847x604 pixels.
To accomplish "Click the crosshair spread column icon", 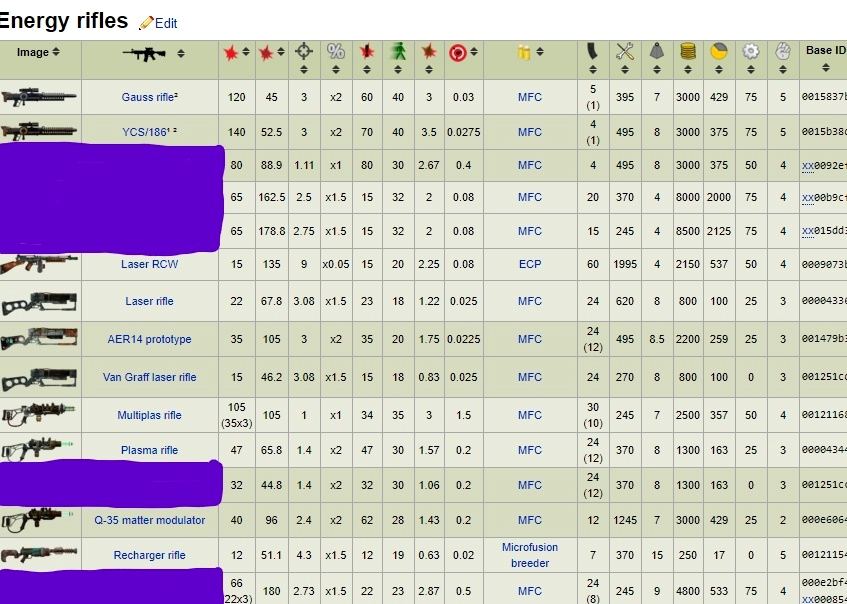I will coord(304,52).
